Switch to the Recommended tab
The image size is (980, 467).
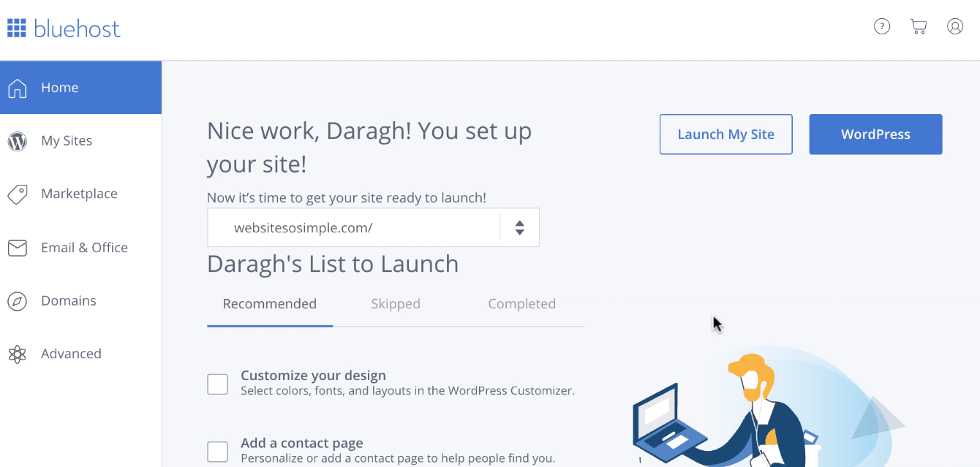[x=270, y=304]
